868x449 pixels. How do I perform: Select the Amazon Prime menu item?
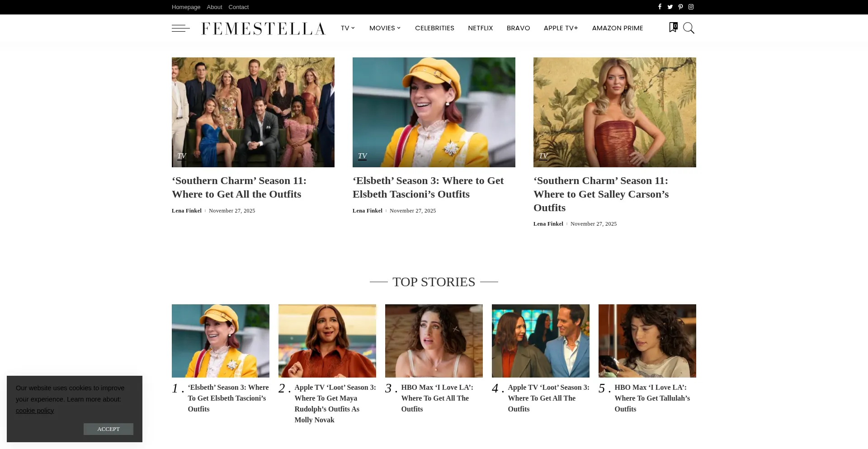[x=617, y=28]
